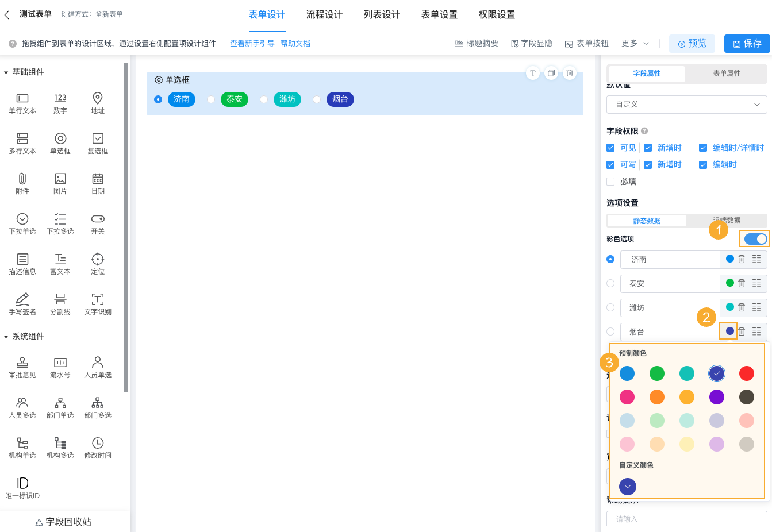This screenshot has height=532, width=772.
Task: Expand the 自定义颜色 custom color picker
Action: point(627,486)
